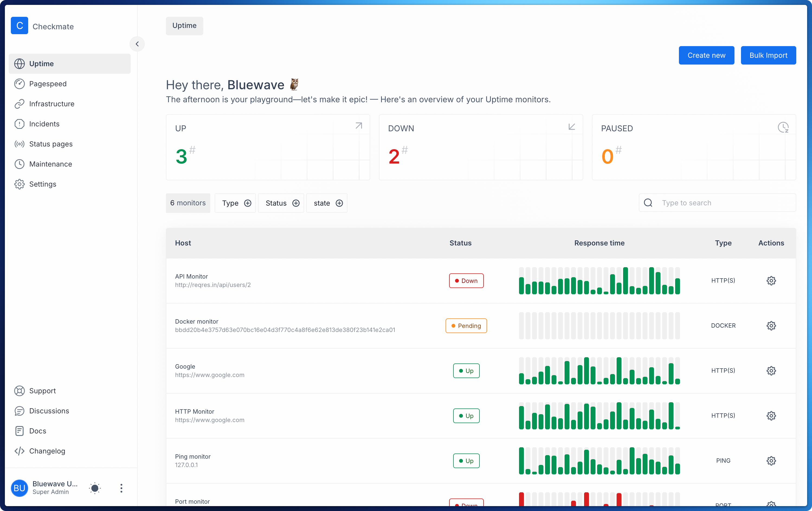Viewport: 812px width, 511px height.
Task: Open Infrastructure section in sidebar
Action: (51, 104)
